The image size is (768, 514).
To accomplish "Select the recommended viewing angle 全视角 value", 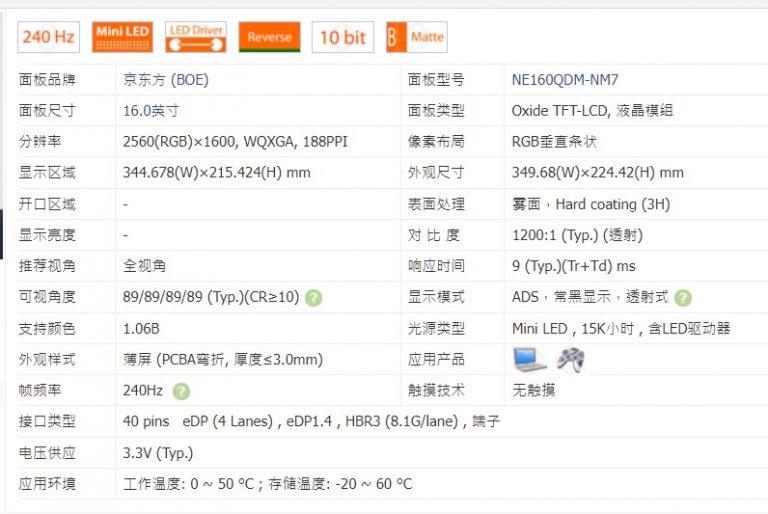I will coord(144,266).
